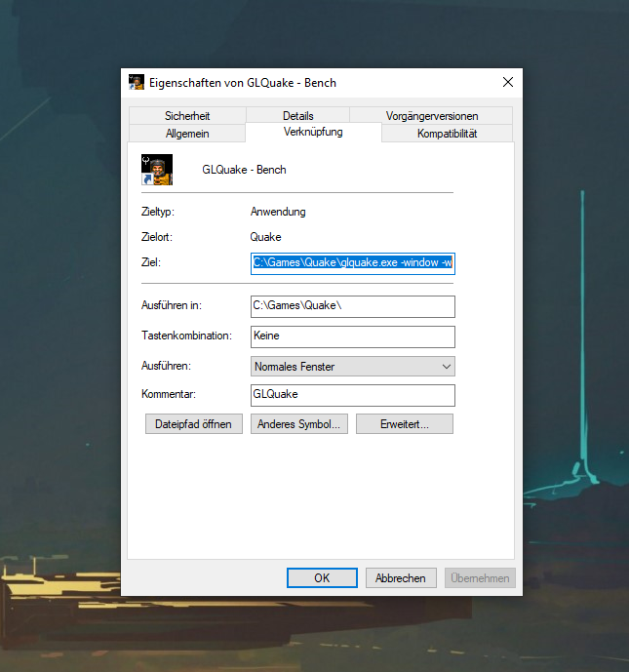Click the Zieltyp label
Screen dimensions: 629x672
tap(158, 212)
